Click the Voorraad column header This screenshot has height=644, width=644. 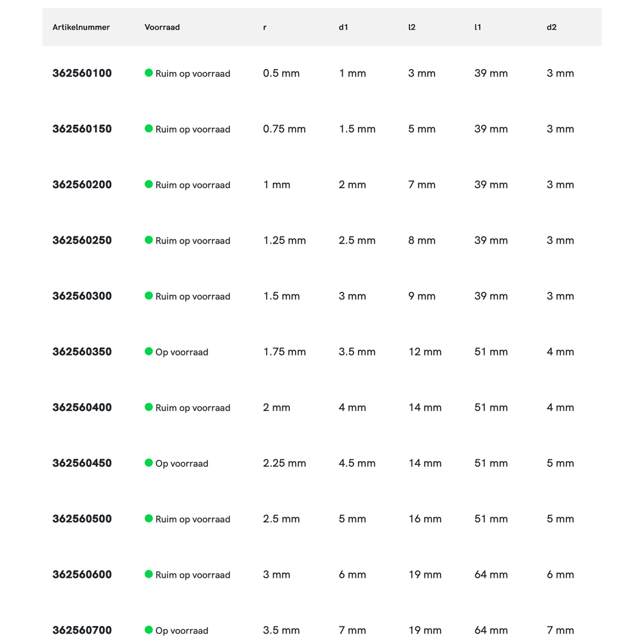162,27
